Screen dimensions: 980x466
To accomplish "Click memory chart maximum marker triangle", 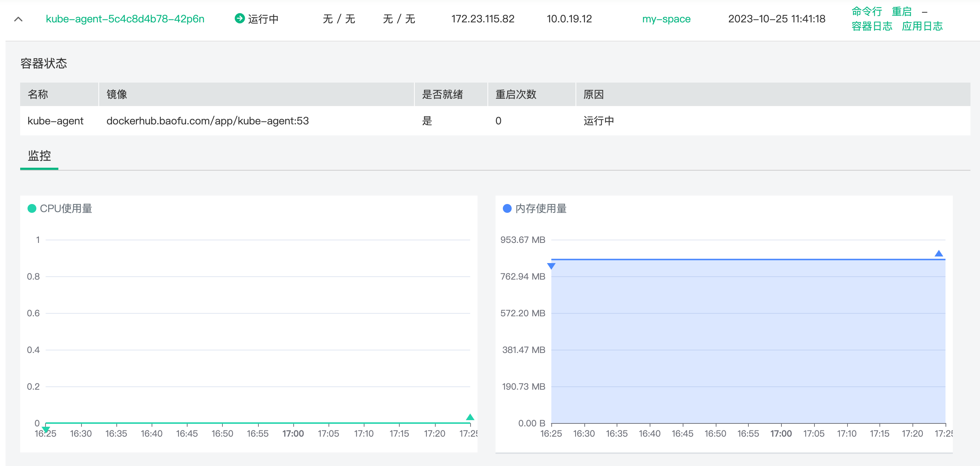I will (x=939, y=253).
